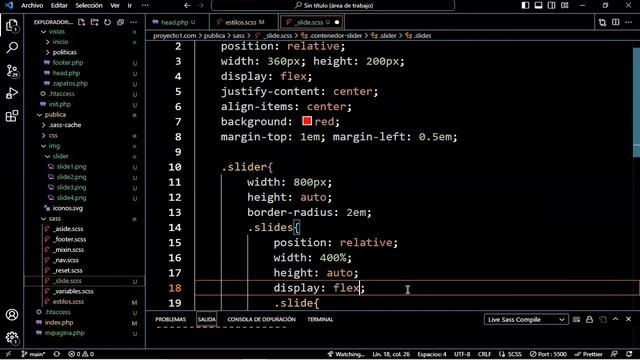Open the Source Control view icon
Viewport: 640px width, 360px height.
point(12,71)
